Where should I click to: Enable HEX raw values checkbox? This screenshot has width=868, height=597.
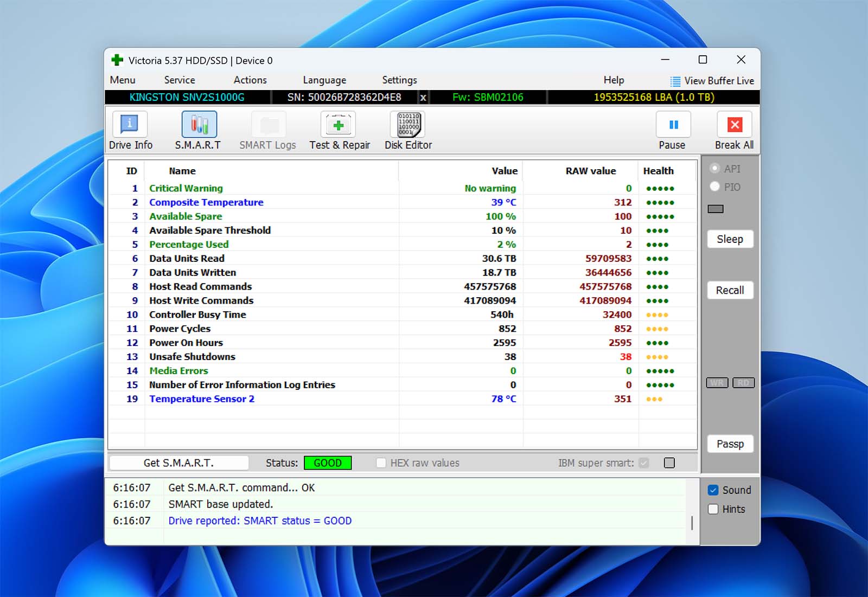click(x=381, y=463)
